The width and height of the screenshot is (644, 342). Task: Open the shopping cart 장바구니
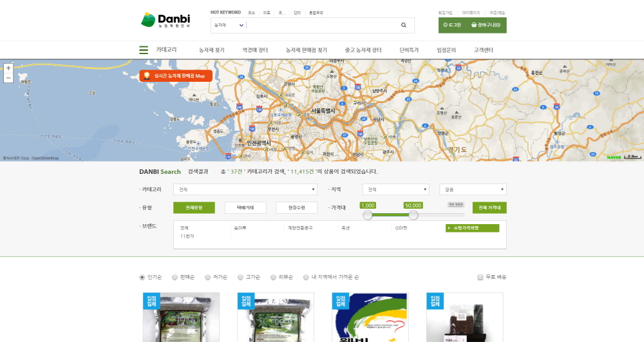tap(486, 25)
